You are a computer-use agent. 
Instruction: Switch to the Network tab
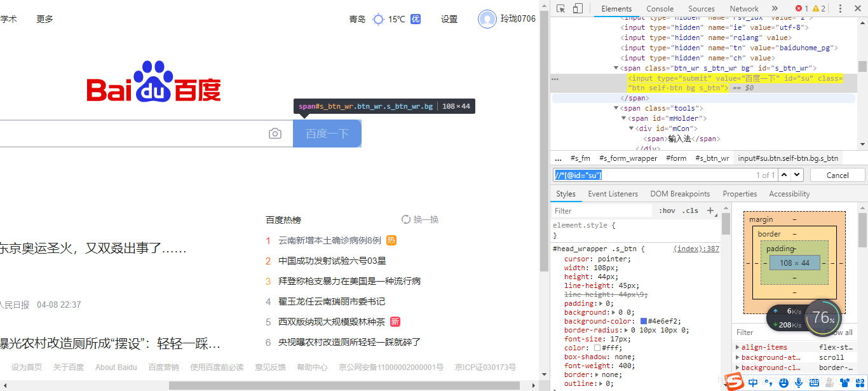pos(744,9)
